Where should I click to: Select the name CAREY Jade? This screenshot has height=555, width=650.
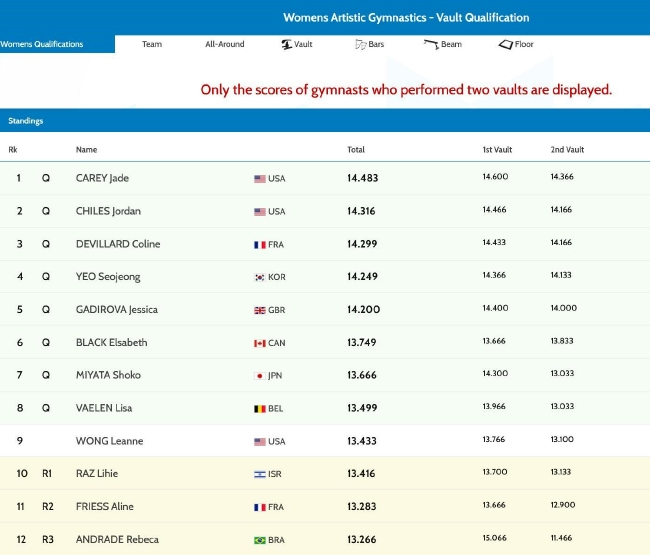102,178
